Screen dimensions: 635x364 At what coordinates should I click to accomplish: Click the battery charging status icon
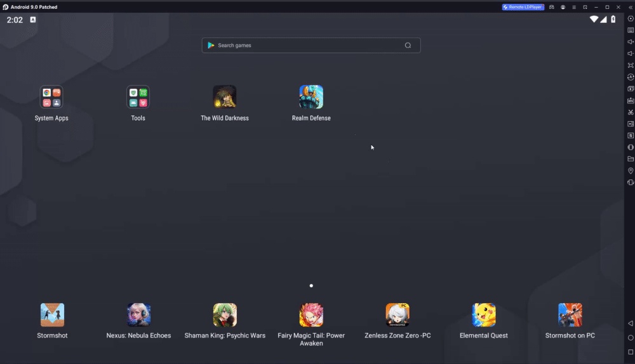pyautogui.click(x=613, y=20)
